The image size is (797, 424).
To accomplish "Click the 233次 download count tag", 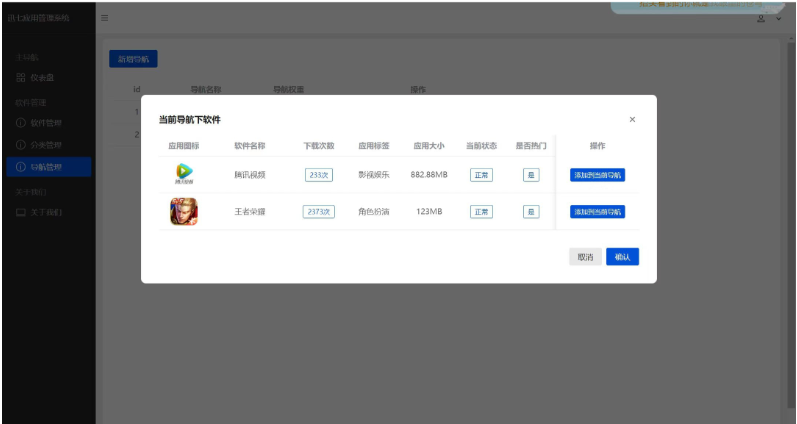I will 319,175.
